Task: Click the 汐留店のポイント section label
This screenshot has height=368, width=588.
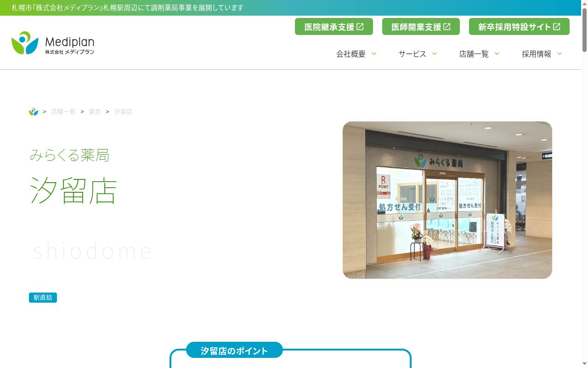Action: (x=234, y=351)
